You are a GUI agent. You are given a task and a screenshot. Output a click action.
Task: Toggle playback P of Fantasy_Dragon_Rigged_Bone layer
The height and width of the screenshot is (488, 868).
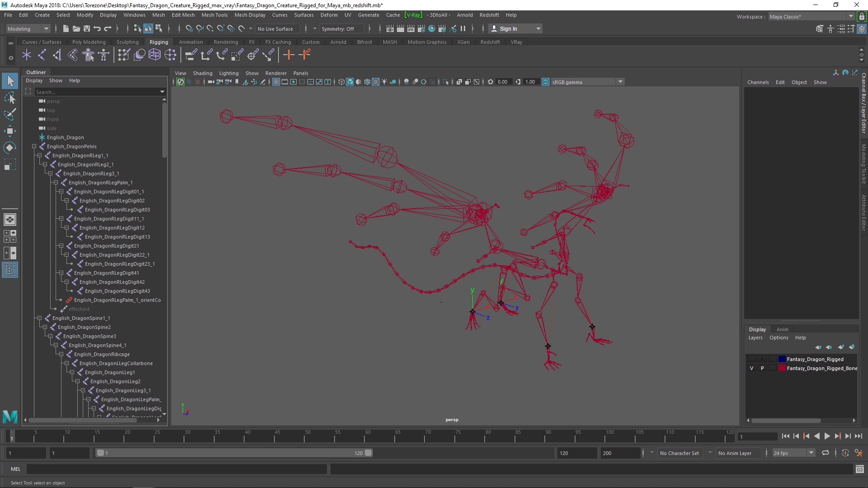tap(762, 368)
